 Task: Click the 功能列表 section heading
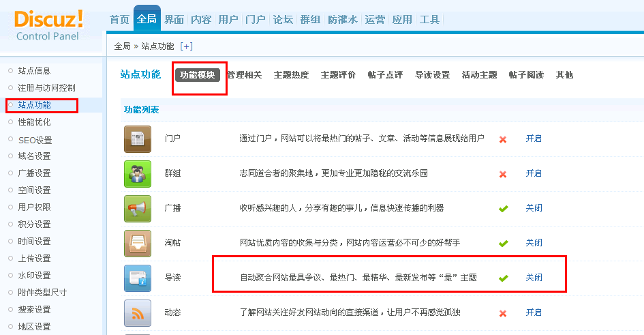pos(141,110)
